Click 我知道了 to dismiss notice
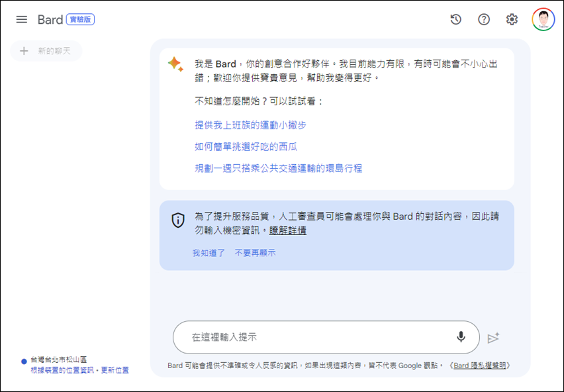This screenshot has height=392, width=564. pos(209,253)
